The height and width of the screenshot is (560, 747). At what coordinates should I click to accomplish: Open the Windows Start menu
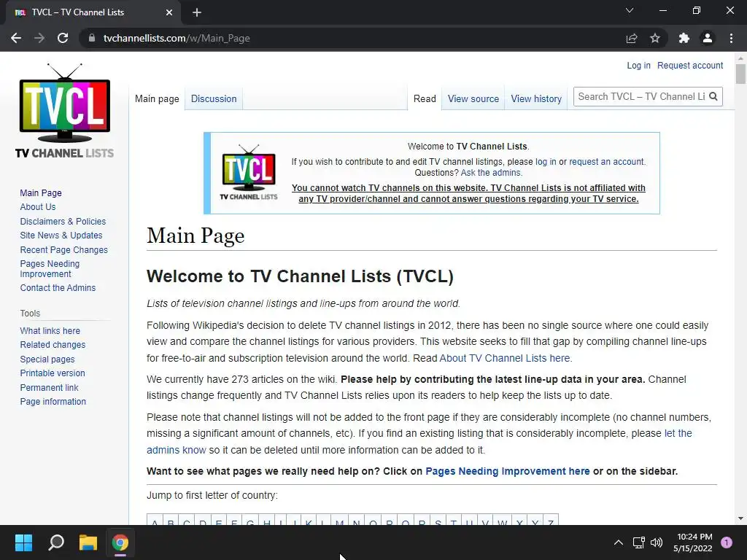click(x=23, y=542)
